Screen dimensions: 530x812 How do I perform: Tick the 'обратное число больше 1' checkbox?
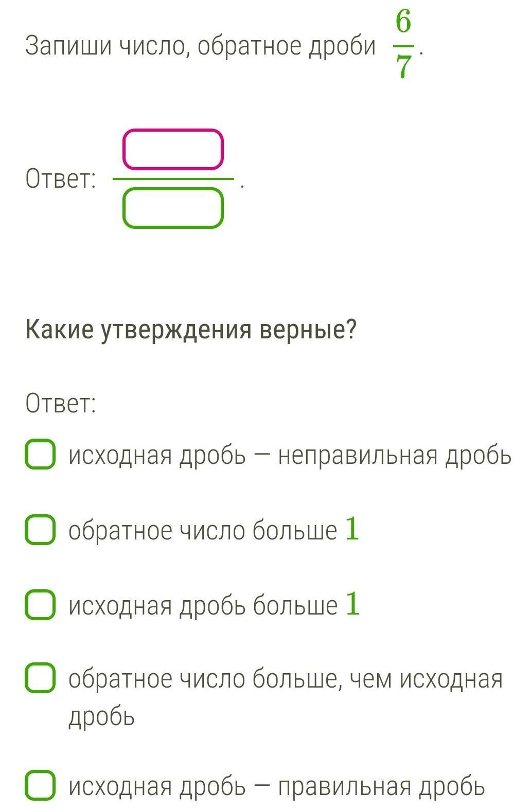pos(40,530)
